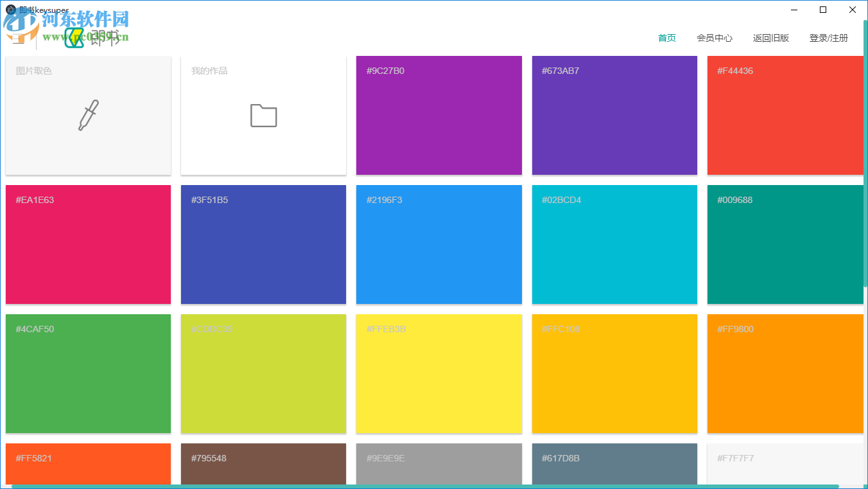Screen dimensions: 868x489
Task: Select the grey #9E9E9E swatch
Action: [439, 463]
